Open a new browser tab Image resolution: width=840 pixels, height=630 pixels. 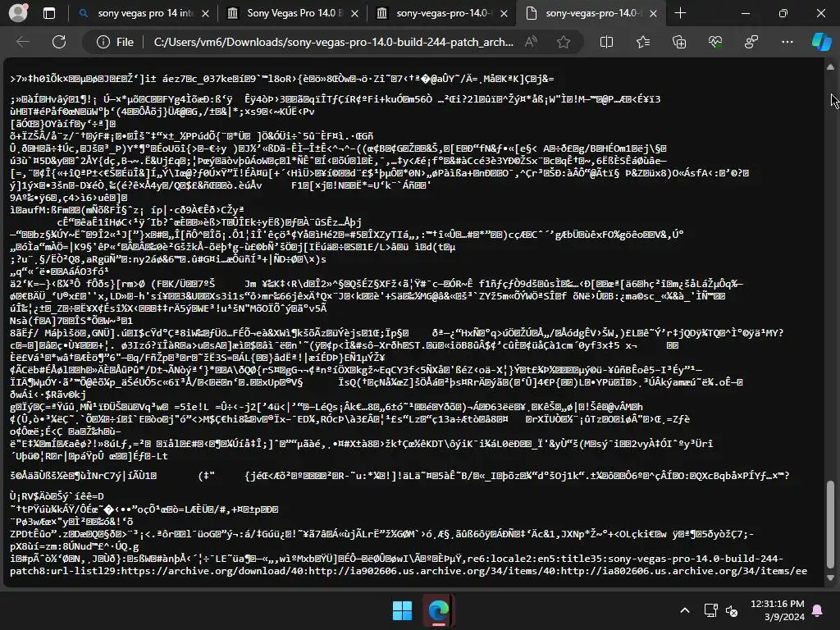(680, 13)
